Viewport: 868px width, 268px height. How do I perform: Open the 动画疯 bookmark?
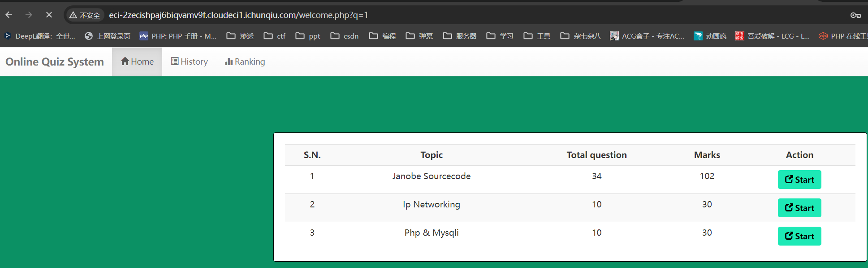coord(710,36)
